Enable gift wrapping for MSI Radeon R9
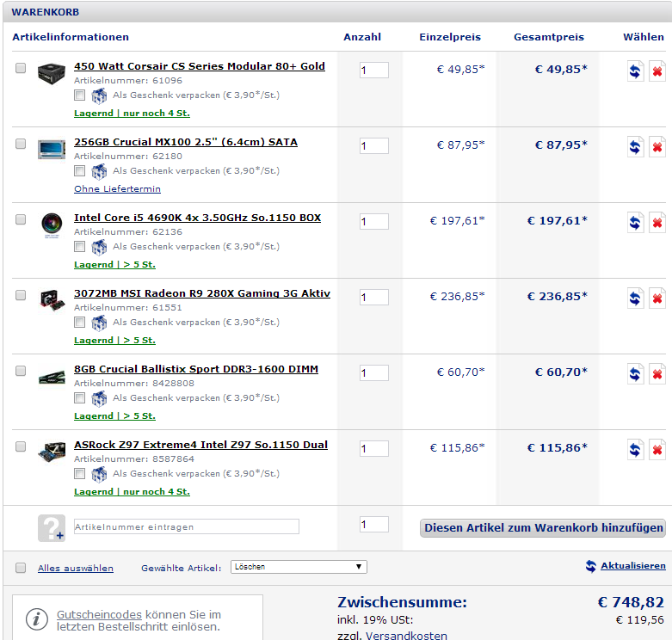Image resolution: width=672 pixels, height=640 pixels. [79, 322]
